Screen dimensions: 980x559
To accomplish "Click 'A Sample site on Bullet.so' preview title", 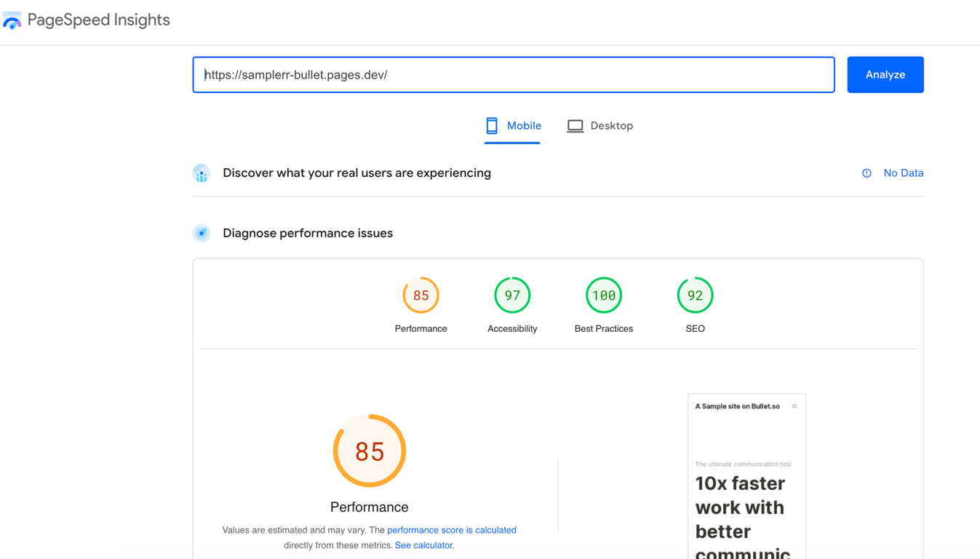I will coord(737,406).
